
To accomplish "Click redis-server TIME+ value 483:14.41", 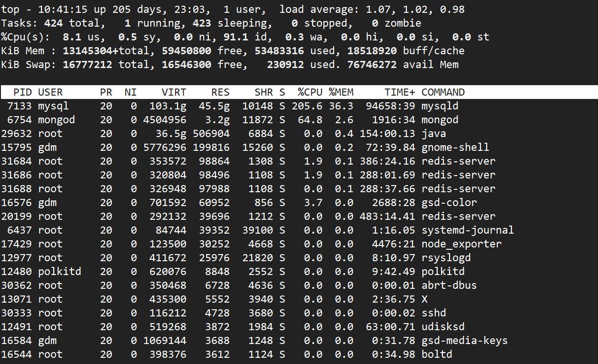I will click(x=387, y=216).
